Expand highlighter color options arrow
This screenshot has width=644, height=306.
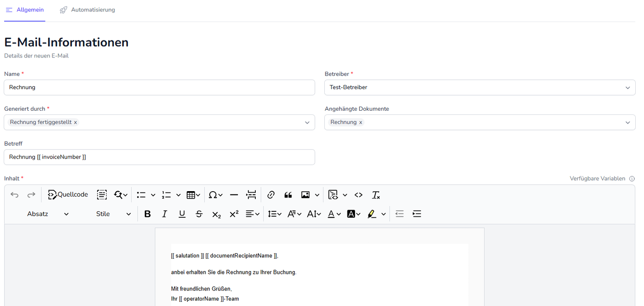tap(384, 214)
